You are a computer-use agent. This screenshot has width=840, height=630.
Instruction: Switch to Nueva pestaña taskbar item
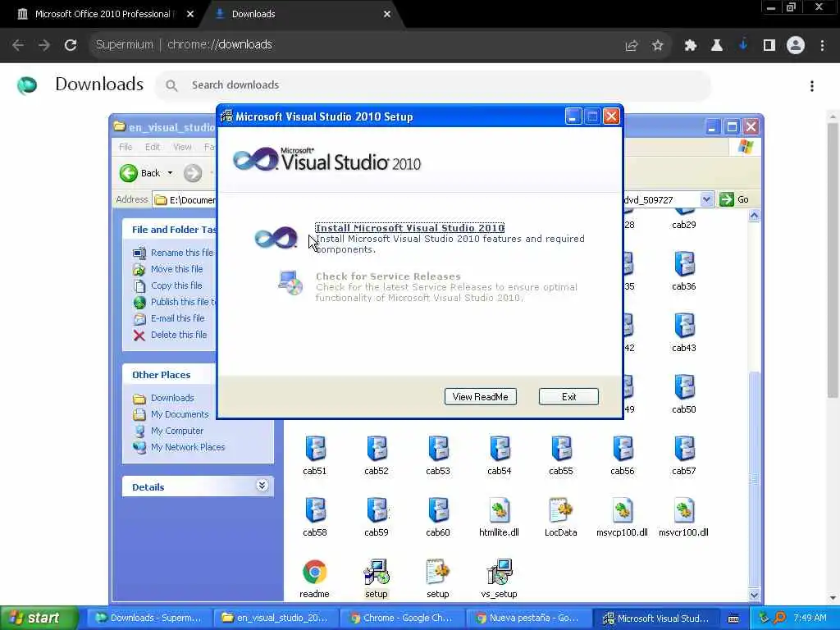528,619
